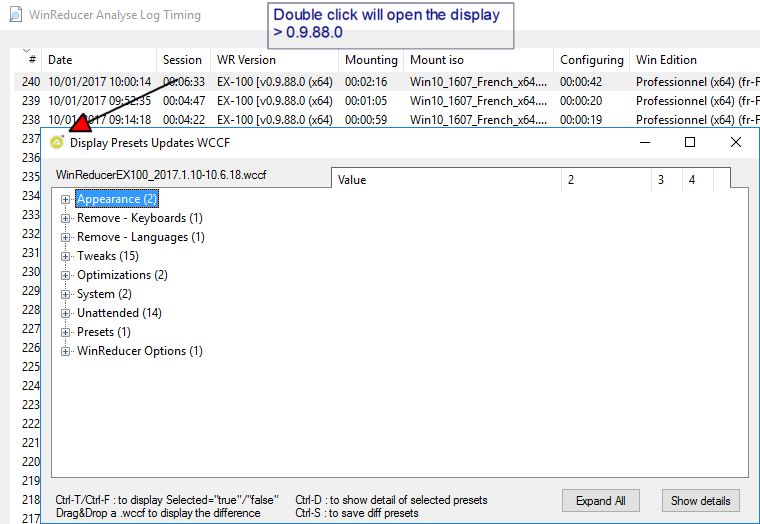This screenshot has height=524, width=760.
Task: Click the column header labeled 3
Action: point(667,180)
